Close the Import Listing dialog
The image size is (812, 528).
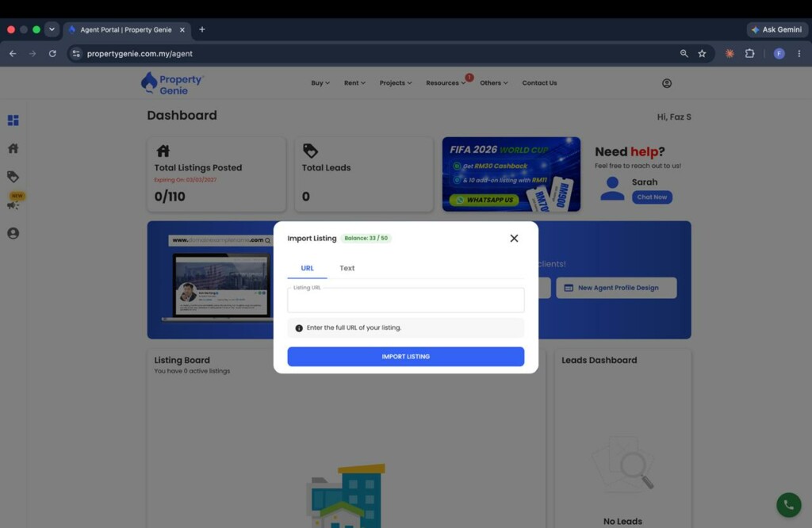(x=514, y=238)
